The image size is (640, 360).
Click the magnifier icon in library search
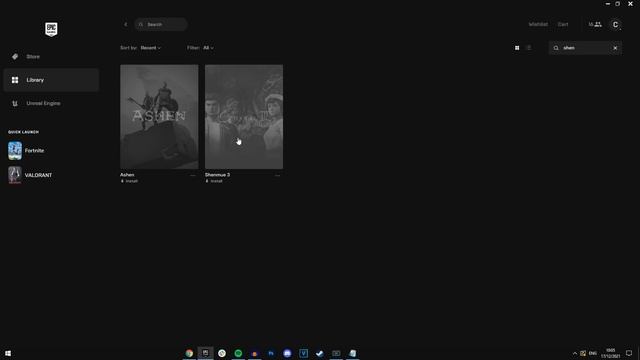556,48
